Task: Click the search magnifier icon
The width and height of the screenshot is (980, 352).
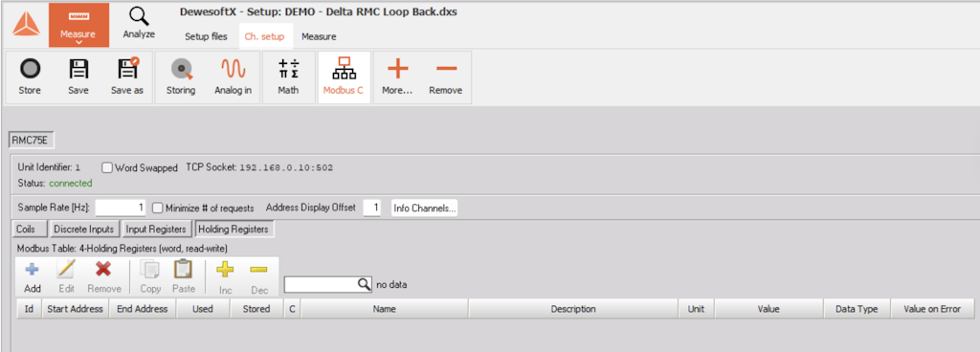Action: (x=365, y=285)
